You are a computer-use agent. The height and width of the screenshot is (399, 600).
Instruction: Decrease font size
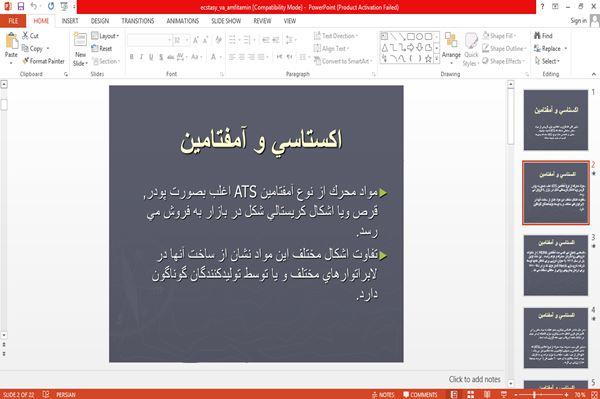point(206,40)
